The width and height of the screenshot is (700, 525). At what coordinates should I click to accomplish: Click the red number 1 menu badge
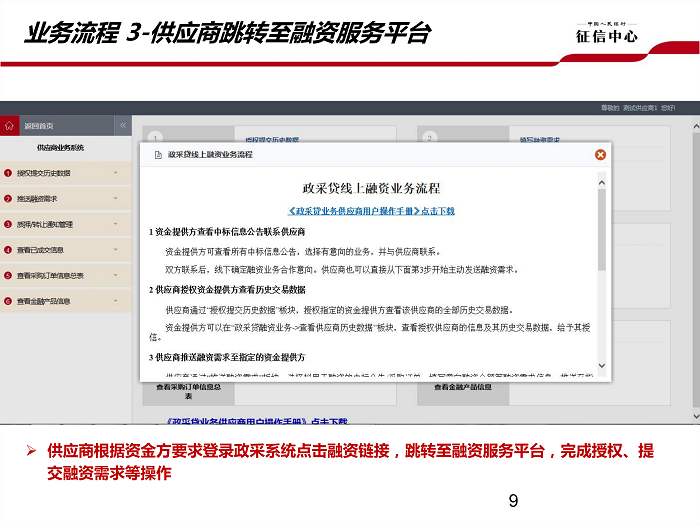click(x=8, y=173)
